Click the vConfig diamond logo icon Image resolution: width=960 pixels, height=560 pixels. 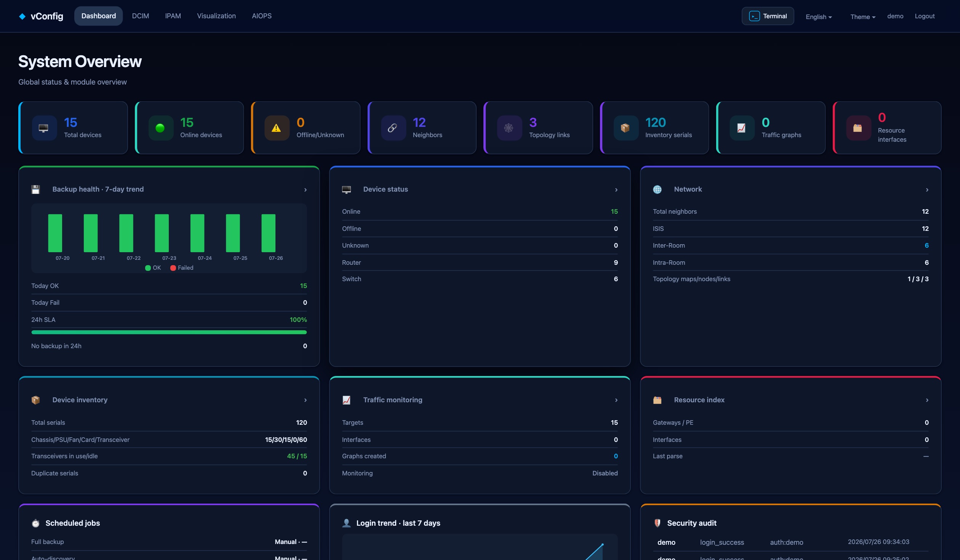22,16
